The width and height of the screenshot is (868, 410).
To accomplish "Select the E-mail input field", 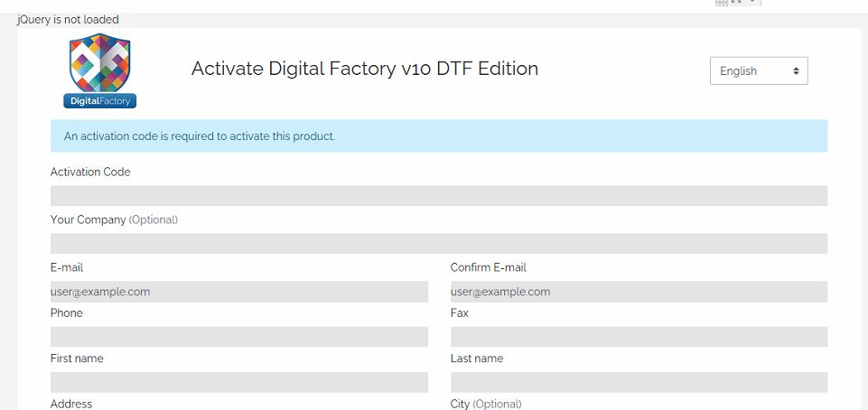I will [239, 292].
